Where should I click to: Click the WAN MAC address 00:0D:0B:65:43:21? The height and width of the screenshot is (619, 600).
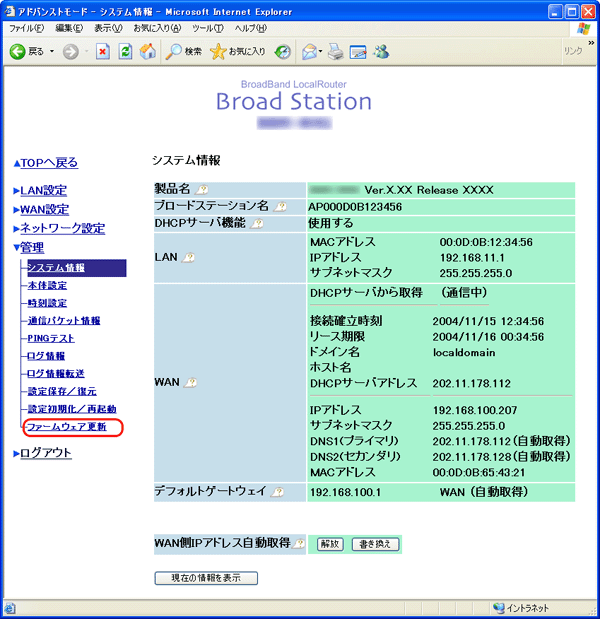coord(479,473)
